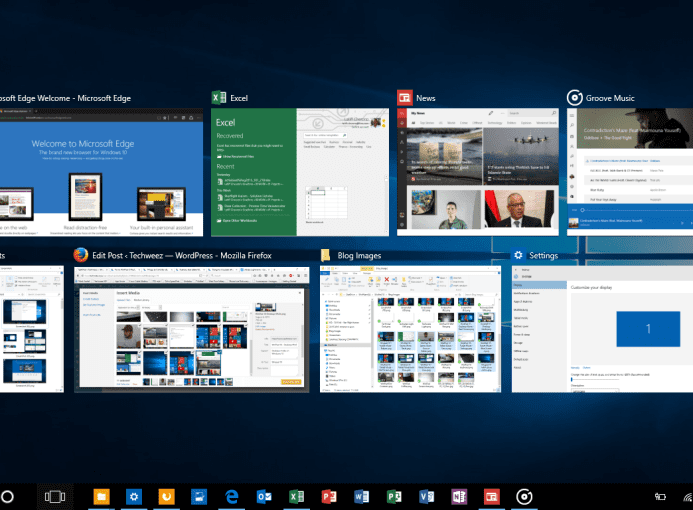
Task: Open Excel icon on the taskbar
Action: pos(297,497)
